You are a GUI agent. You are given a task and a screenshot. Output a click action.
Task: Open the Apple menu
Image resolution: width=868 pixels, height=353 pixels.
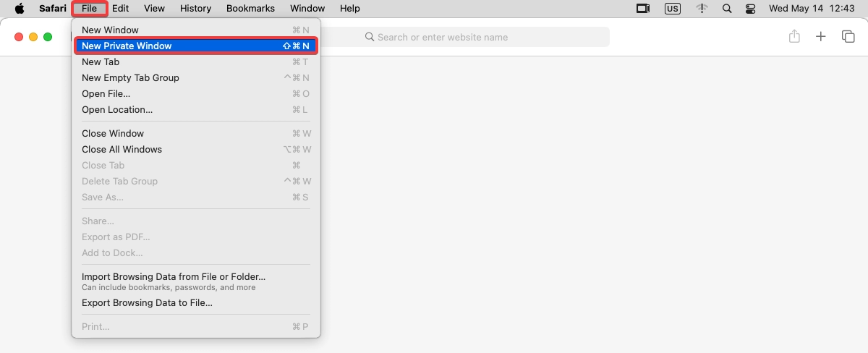(x=20, y=9)
